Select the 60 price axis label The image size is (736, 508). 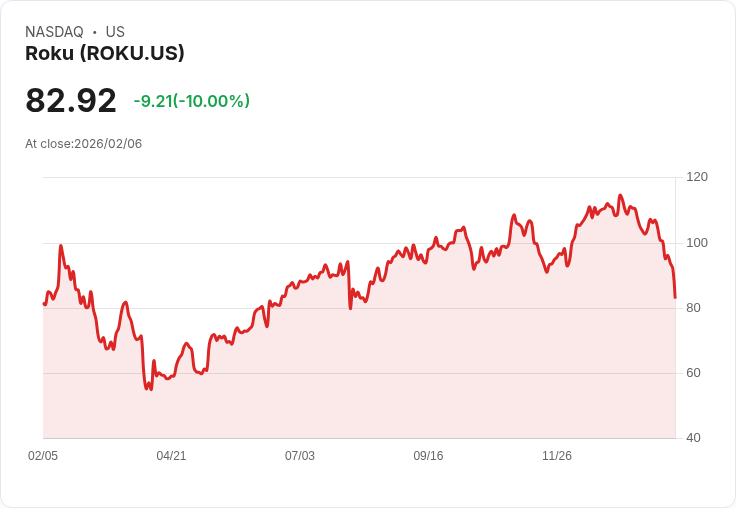click(693, 373)
